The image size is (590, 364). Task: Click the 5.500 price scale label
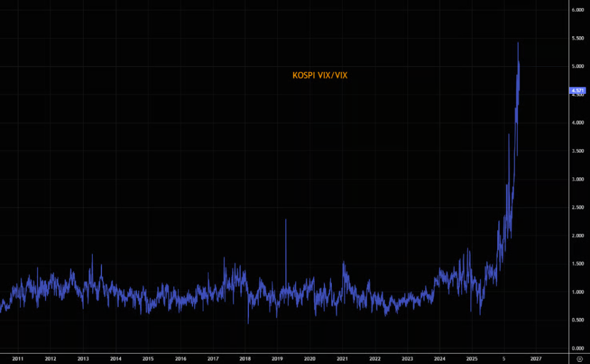coord(578,38)
